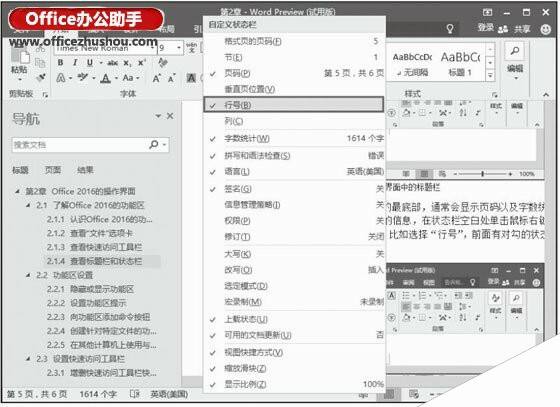Click page count 第5页,共6页 in the status bar
The height and width of the screenshot is (407, 560).
click(x=37, y=394)
